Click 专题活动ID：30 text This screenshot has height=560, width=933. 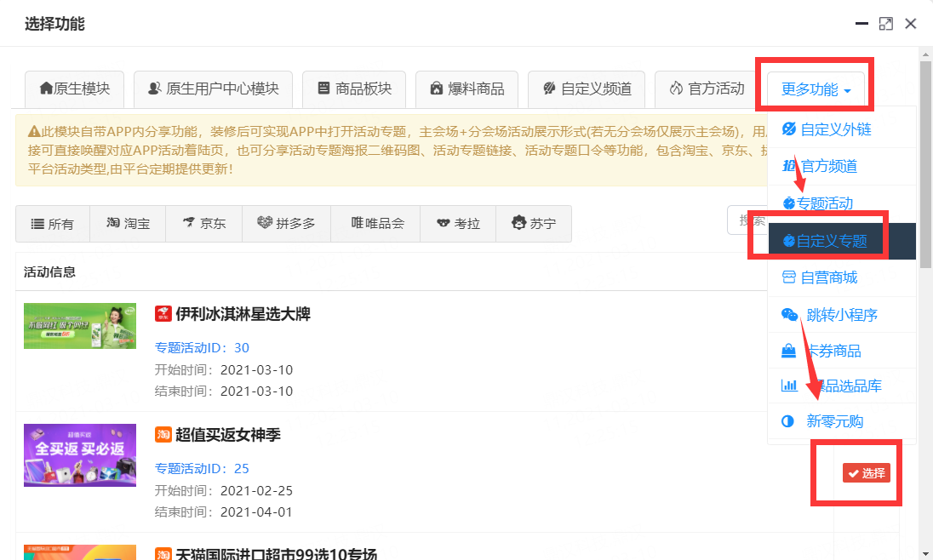(202, 347)
